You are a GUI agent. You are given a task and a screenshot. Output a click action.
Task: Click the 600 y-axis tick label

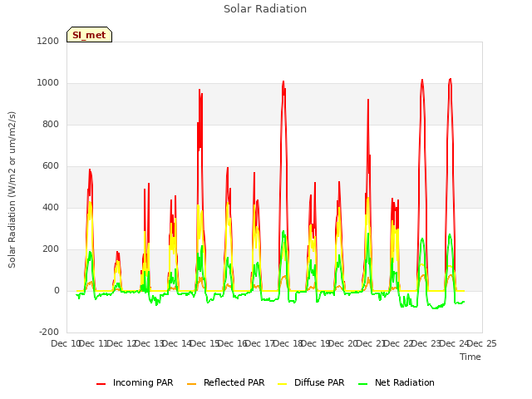tap(51, 166)
